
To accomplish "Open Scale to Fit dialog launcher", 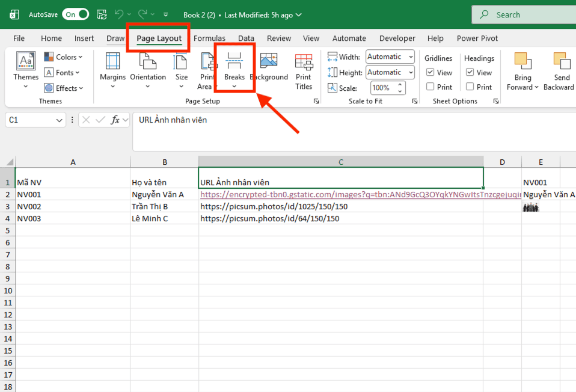I will [415, 101].
